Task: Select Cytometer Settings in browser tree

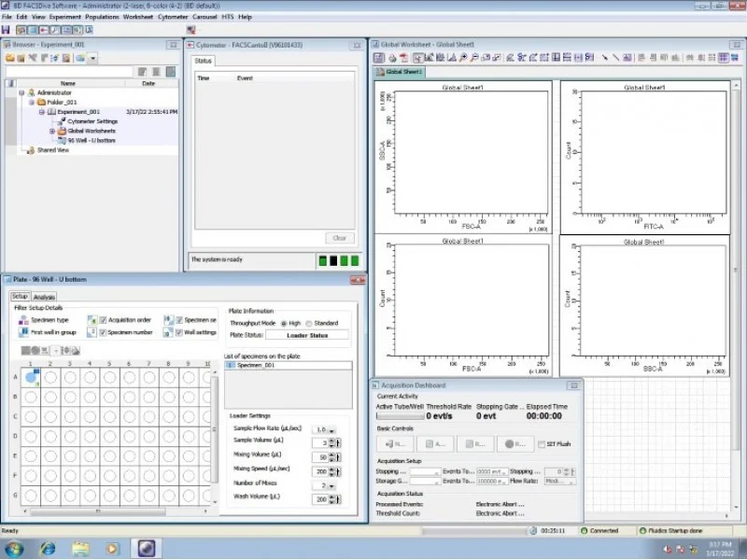Action: click(92, 121)
